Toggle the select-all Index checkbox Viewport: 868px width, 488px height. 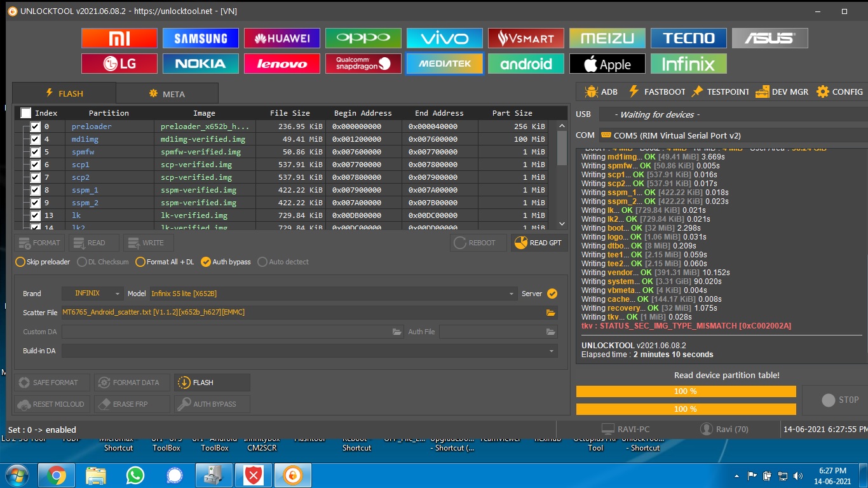tap(25, 113)
